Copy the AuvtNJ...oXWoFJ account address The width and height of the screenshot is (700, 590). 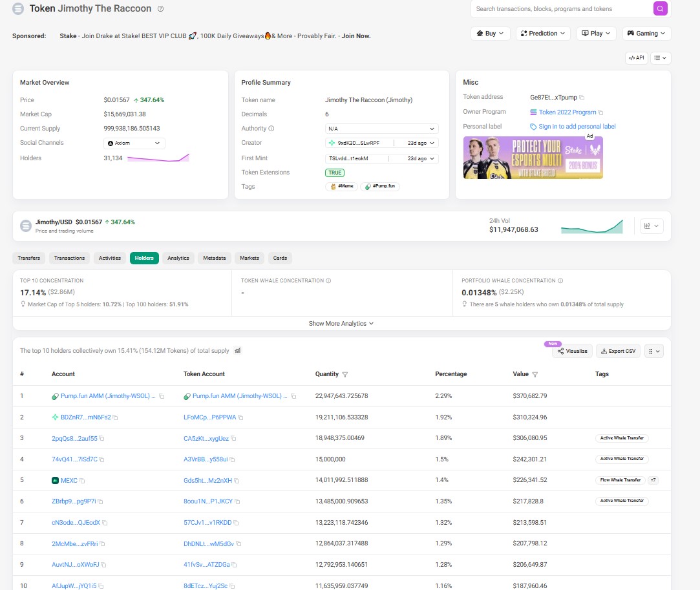tap(103, 565)
